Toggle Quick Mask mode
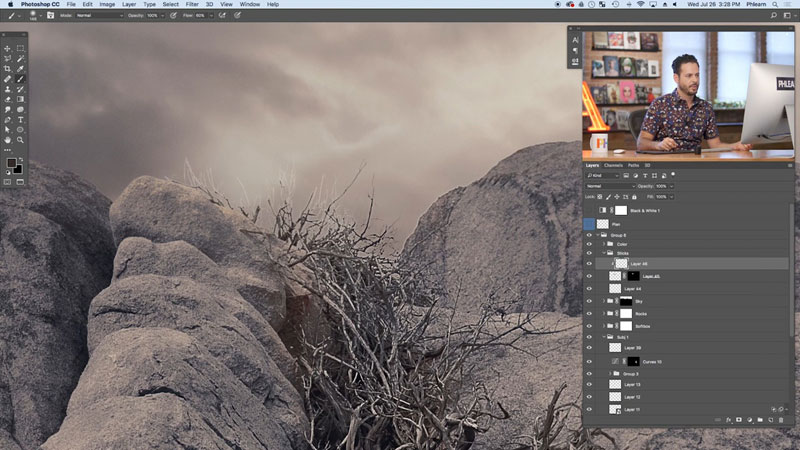The image size is (800, 450). [7, 182]
